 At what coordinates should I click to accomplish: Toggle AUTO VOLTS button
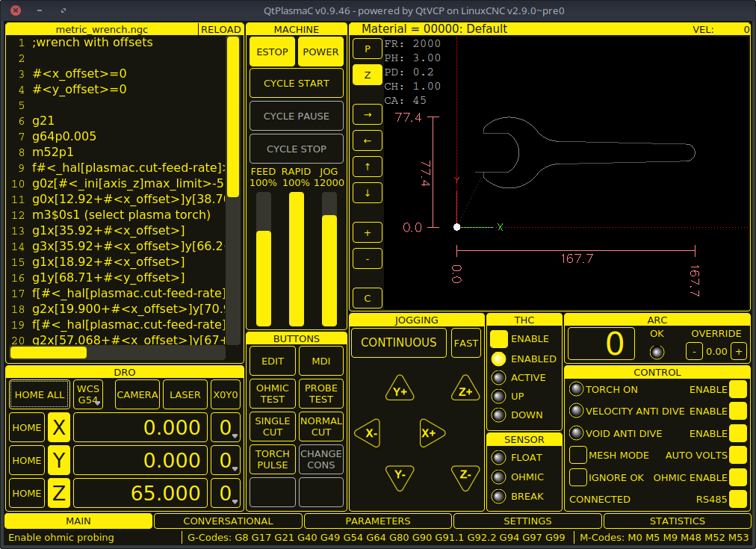737,455
